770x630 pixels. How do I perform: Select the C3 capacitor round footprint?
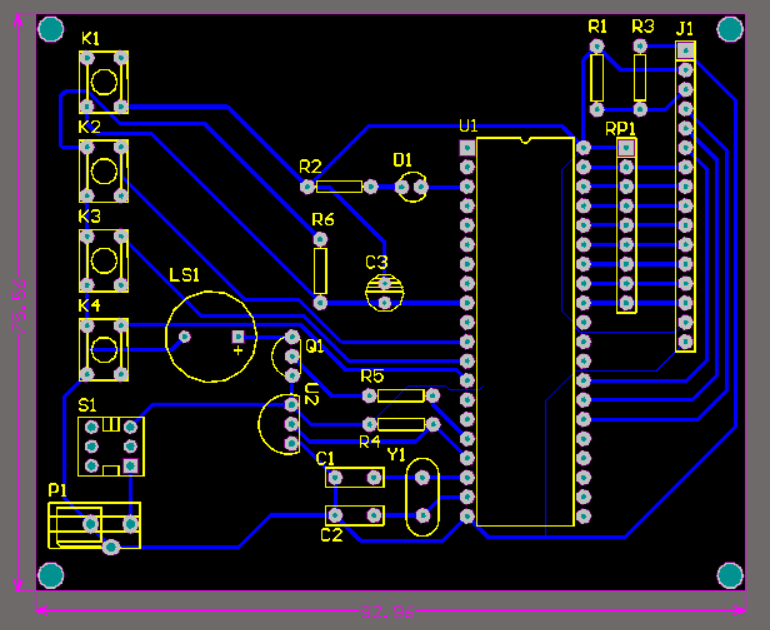385,293
